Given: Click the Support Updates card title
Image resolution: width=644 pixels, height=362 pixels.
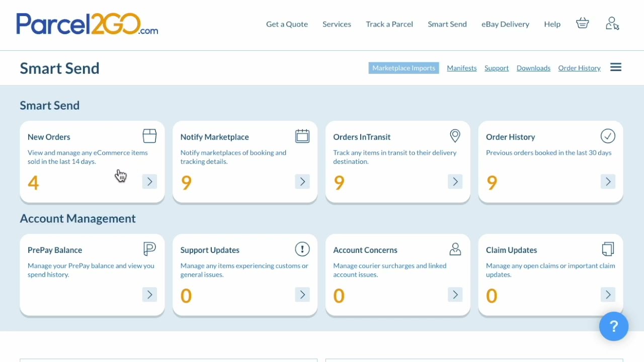Looking at the screenshot, I should (x=210, y=250).
